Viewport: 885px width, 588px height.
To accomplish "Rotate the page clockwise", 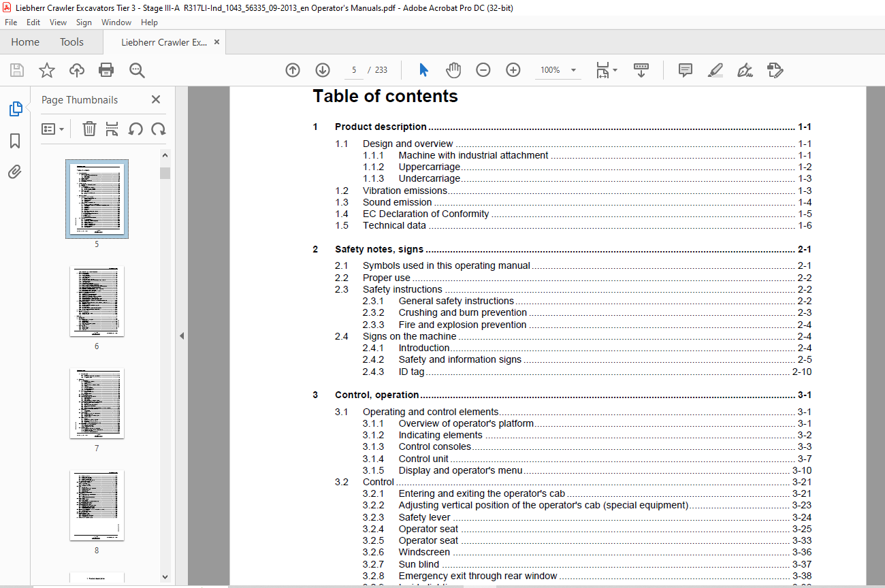I will pyautogui.click(x=159, y=129).
